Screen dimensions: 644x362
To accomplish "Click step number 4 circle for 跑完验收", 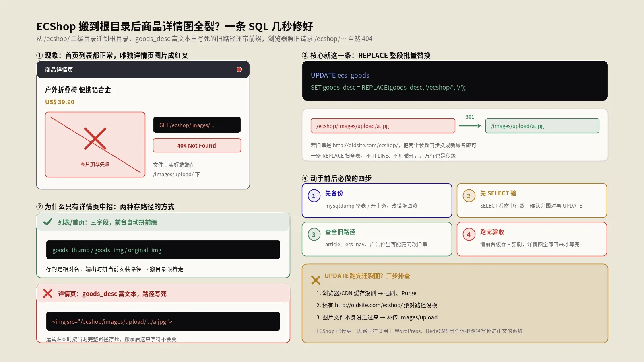I will [x=469, y=234].
